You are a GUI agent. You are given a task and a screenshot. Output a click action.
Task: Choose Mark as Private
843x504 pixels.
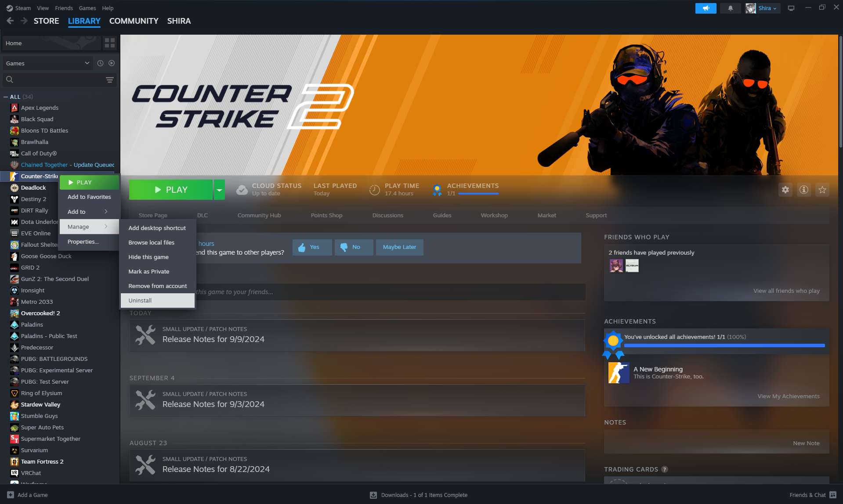(x=158, y=271)
